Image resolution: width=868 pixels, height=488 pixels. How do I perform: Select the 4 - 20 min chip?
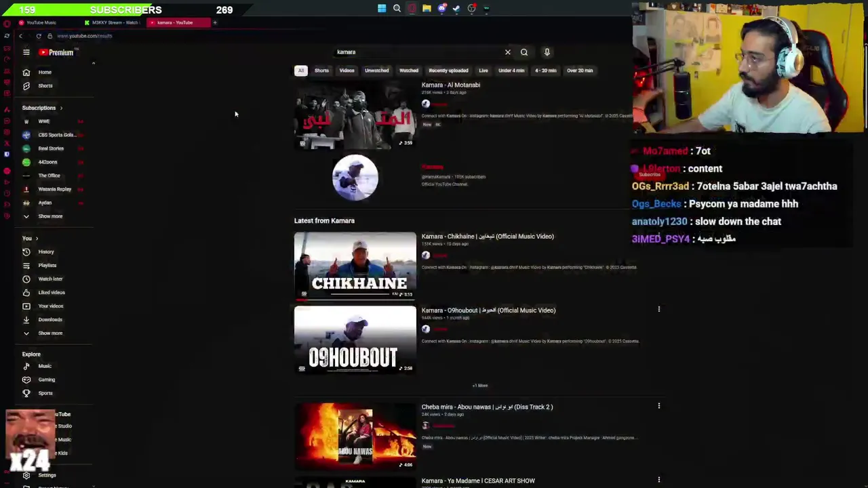545,70
